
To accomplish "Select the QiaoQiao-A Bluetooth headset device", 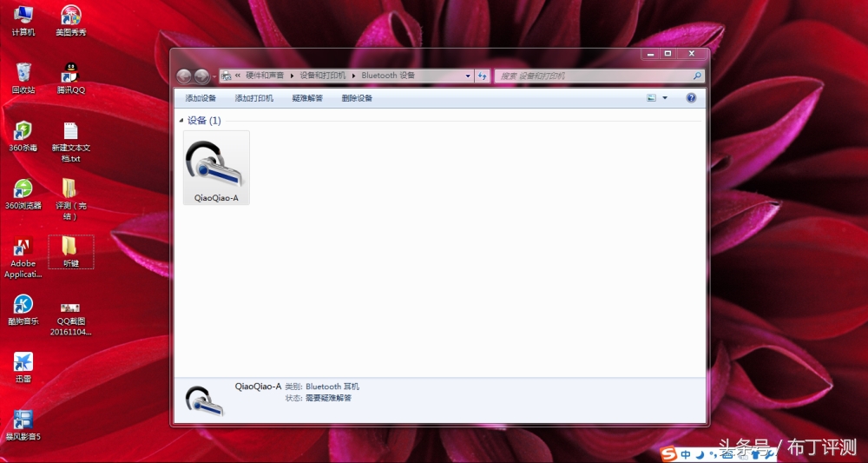I will (x=216, y=168).
